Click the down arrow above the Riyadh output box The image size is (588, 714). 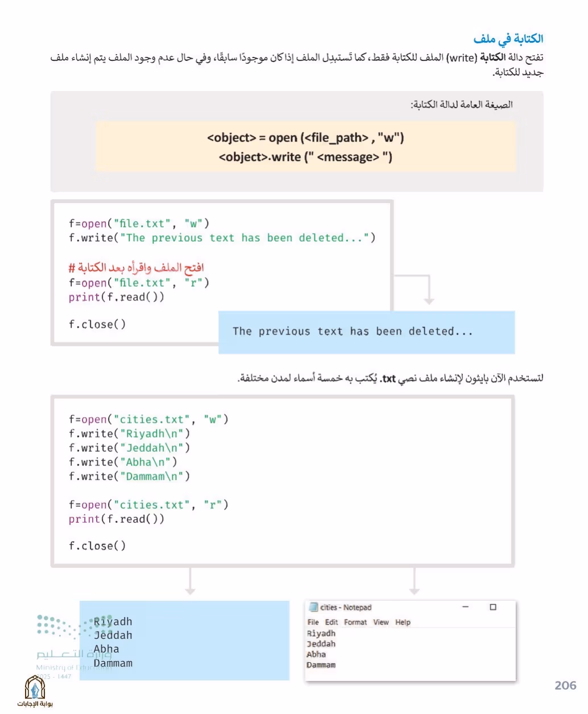(x=191, y=581)
